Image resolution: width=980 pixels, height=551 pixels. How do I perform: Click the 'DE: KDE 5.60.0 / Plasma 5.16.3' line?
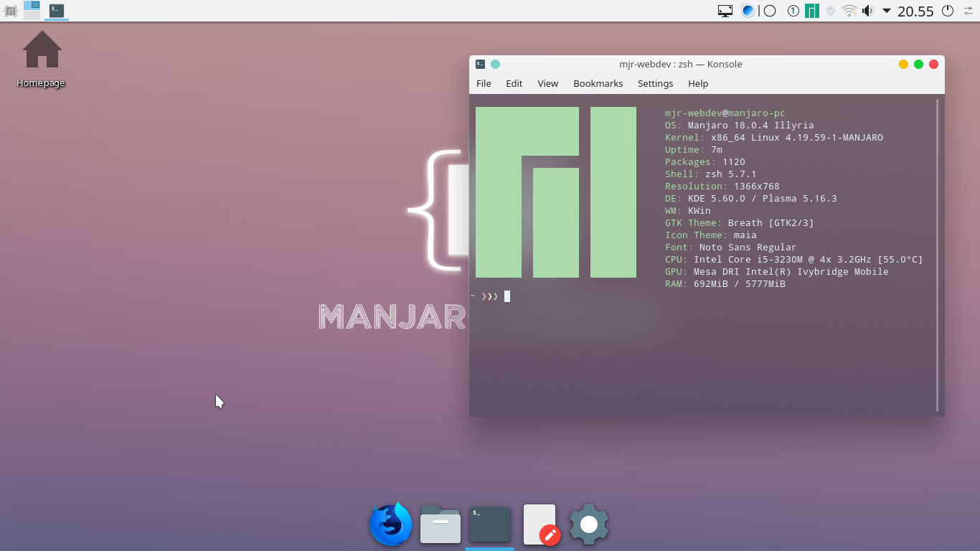click(751, 199)
